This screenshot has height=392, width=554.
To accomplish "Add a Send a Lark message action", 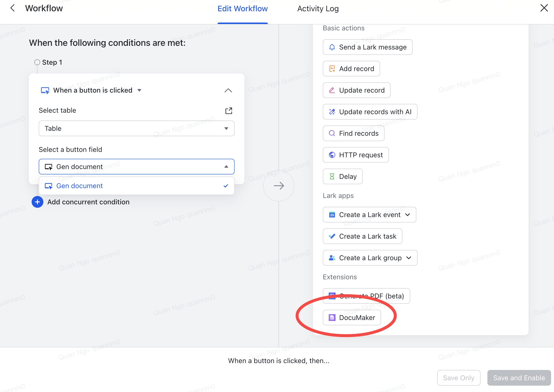I will 367,47.
